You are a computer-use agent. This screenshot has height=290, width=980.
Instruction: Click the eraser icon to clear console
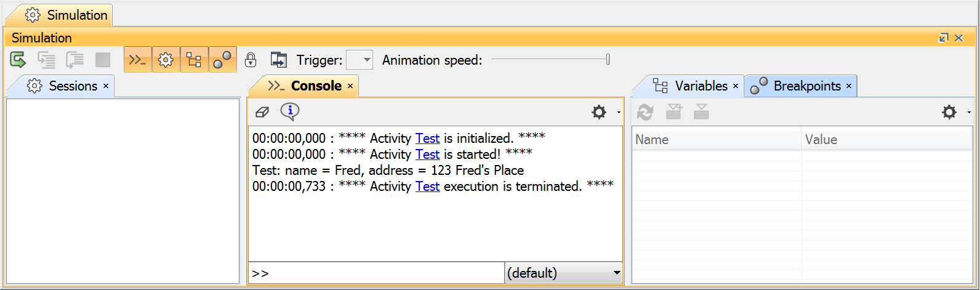(262, 111)
